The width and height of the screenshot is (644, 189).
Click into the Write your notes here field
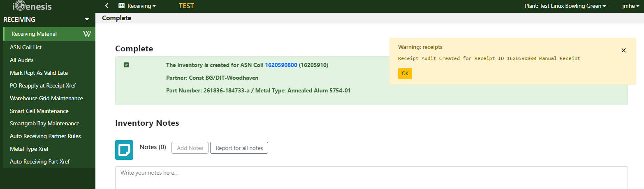coord(371,177)
